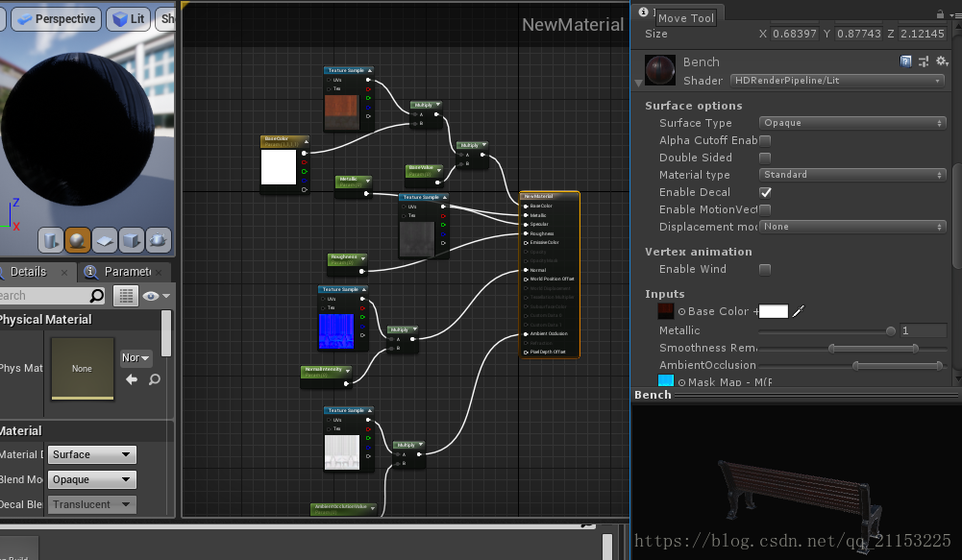Close the Parameters tab

[x=159, y=273]
